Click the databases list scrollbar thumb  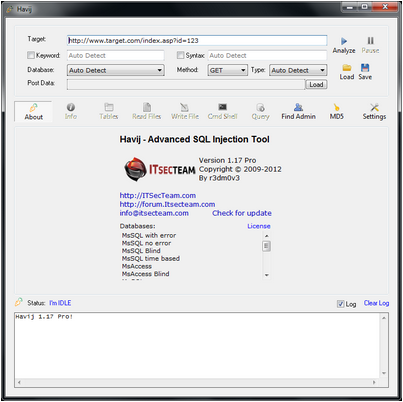click(266, 246)
